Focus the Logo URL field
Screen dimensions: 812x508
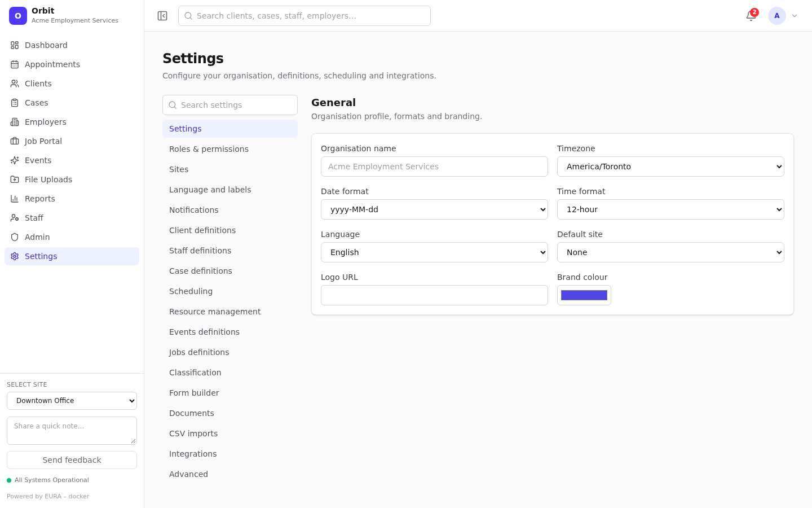[434, 295]
